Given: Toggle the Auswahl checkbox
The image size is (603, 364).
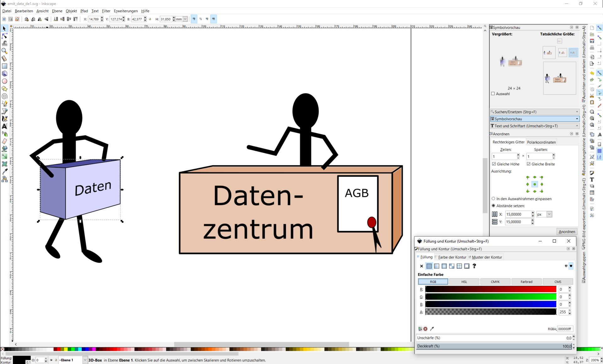Looking at the screenshot, I should [493, 94].
